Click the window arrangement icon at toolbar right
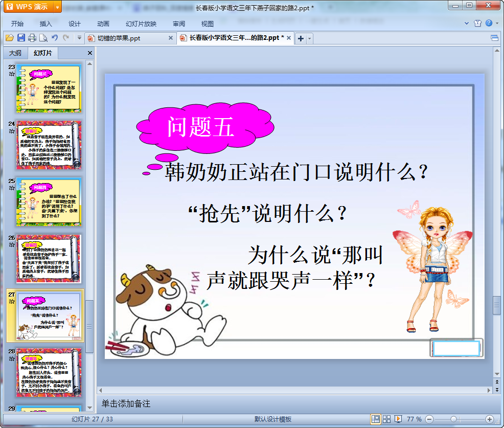The image size is (504, 428). click(x=494, y=38)
